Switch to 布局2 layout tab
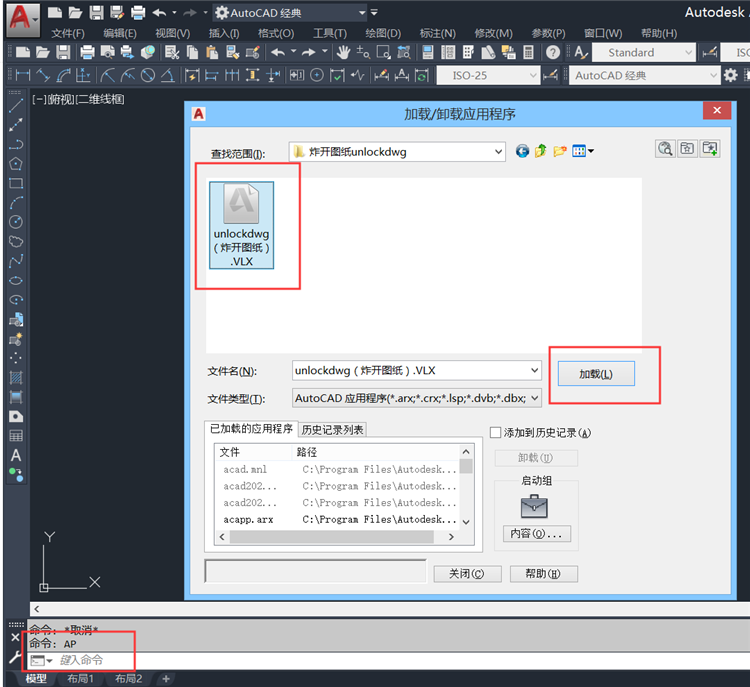 [128, 678]
